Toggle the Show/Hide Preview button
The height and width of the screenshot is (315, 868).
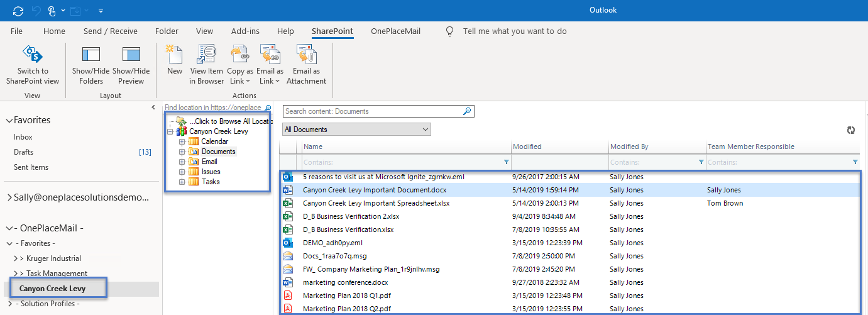click(x=131, y=65)
